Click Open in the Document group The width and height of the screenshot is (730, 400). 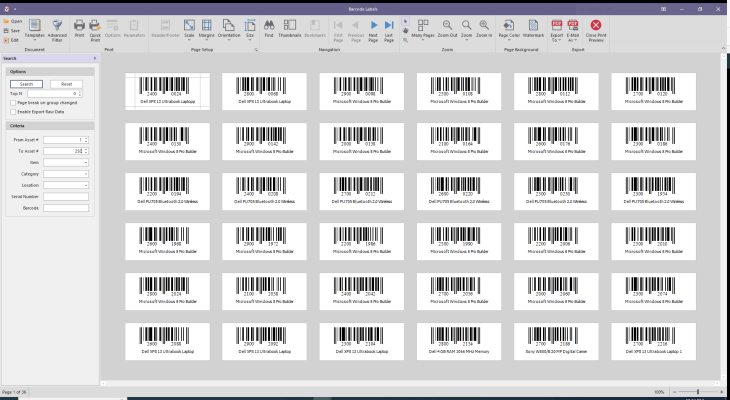click(12, 21)
